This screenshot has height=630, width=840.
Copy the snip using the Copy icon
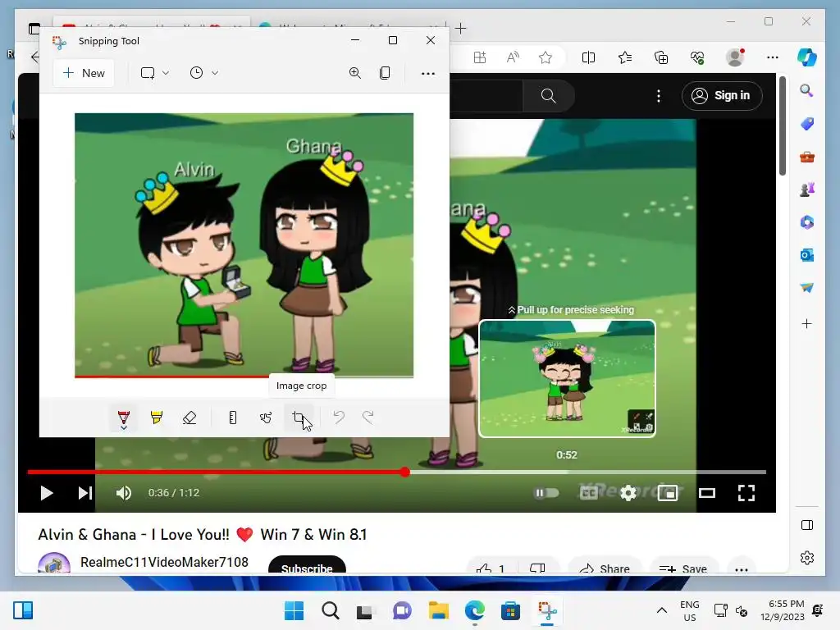pyautogui.click(x=385, y=73)
